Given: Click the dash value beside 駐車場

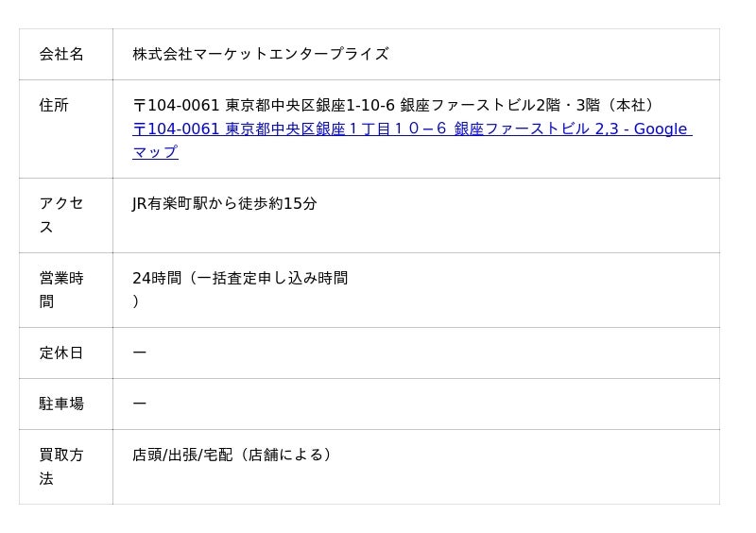Looking at the screenshot, I should click(x=140, y=404).
